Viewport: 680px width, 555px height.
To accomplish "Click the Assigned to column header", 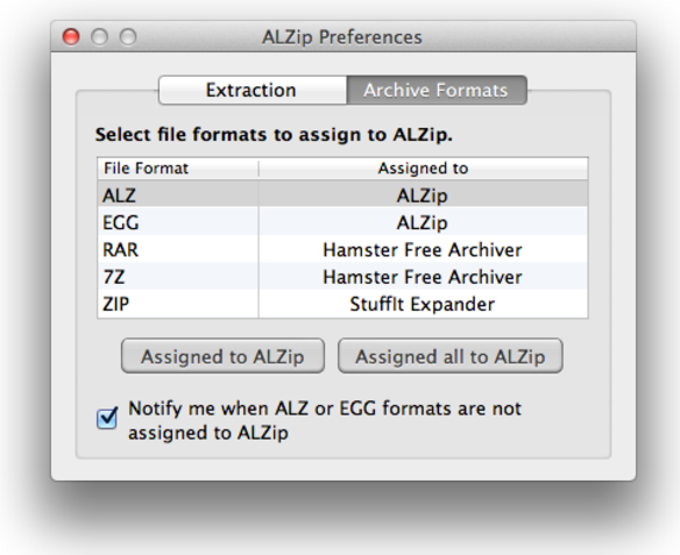I will [423, 168].
